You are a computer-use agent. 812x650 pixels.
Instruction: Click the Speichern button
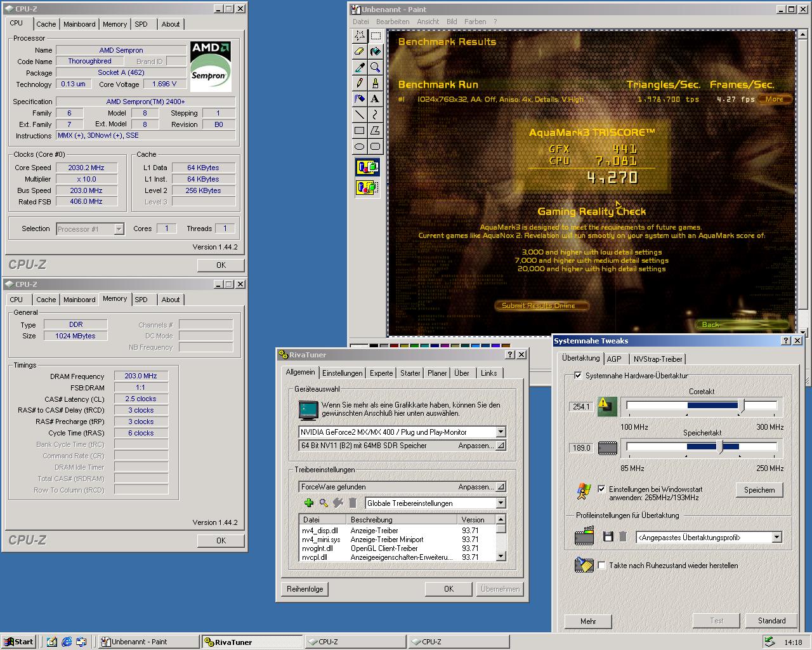[759, 490]
